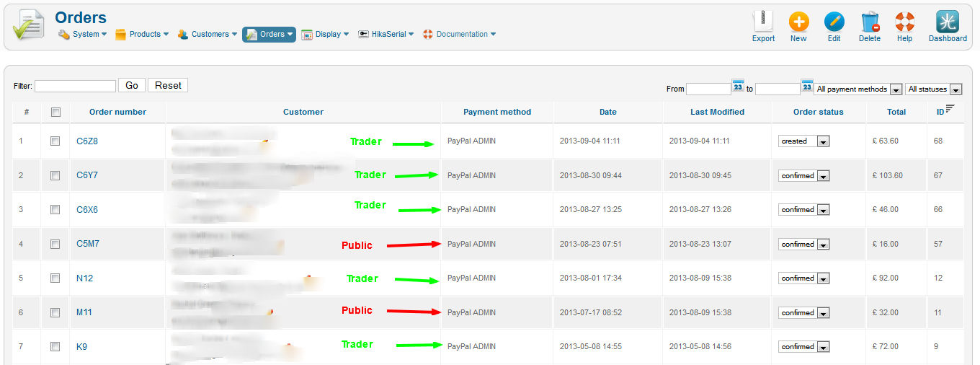Viewport: 980px width, 365px height.
Task: Sort by Total column header
Action: click(x=896, y=112)
